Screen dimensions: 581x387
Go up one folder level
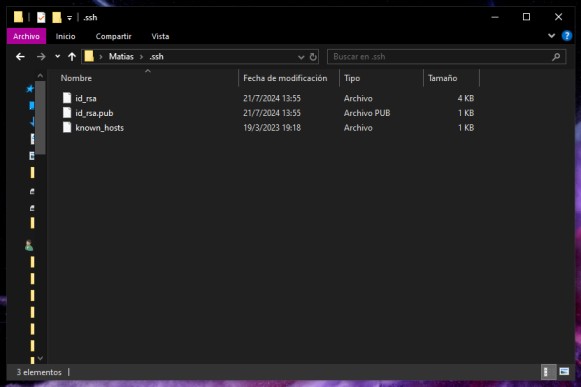pyautogui.click(x=72, y=57)
